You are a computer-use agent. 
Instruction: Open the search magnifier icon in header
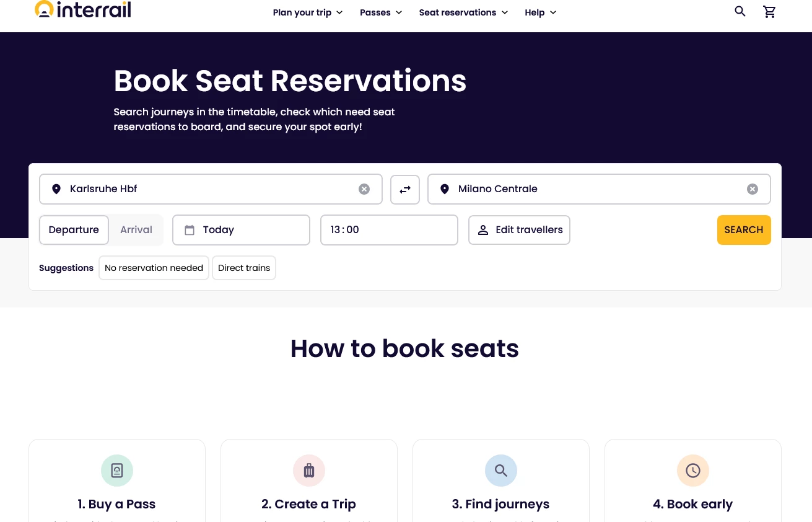740,11
